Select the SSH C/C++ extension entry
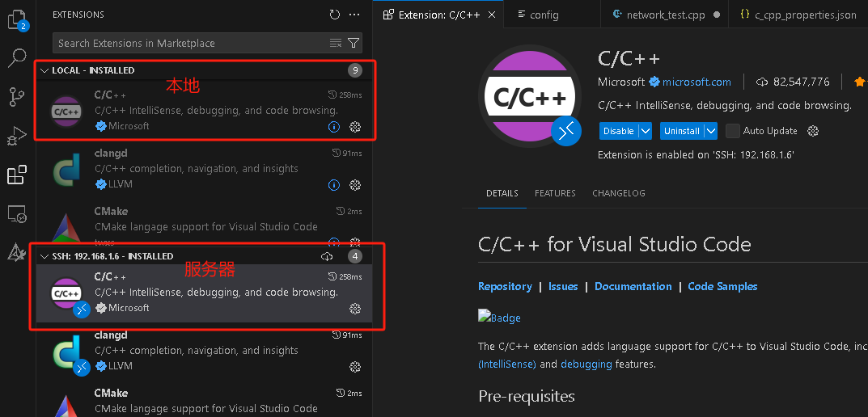 (x=205, y=293)
